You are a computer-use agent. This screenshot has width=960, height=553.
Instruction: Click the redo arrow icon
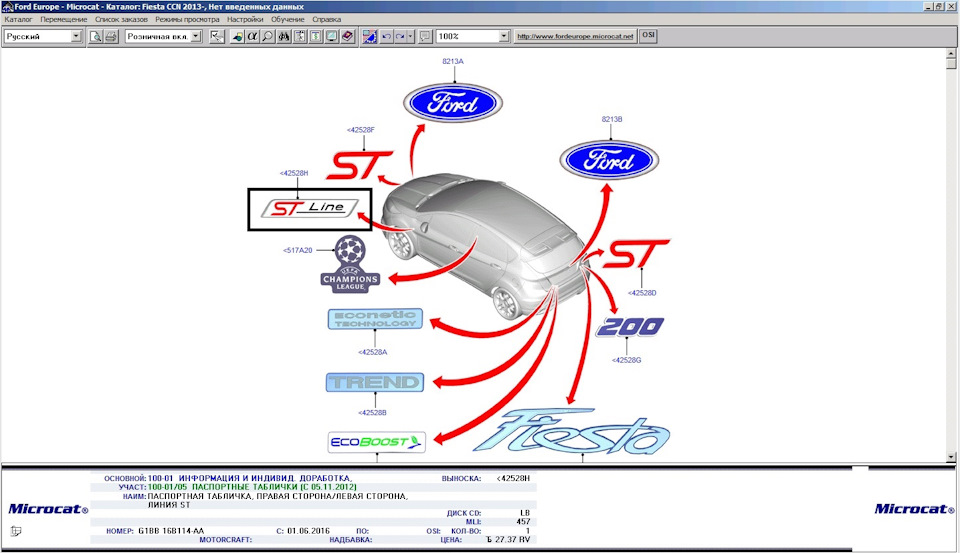400,36
